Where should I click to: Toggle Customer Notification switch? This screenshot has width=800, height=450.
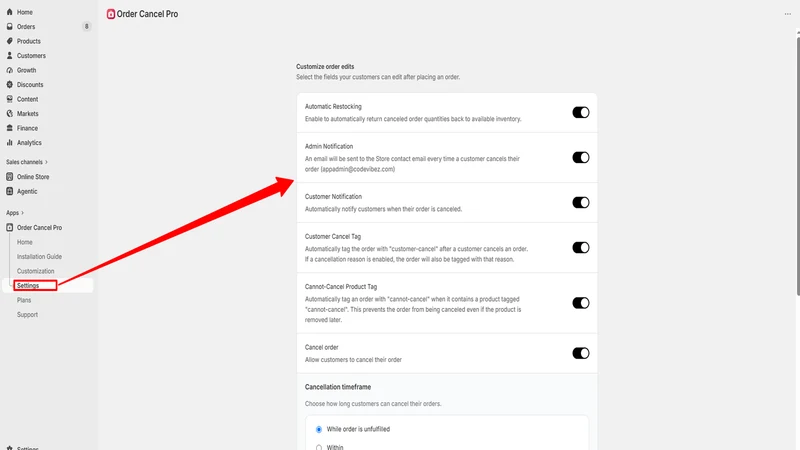[581, 203]
